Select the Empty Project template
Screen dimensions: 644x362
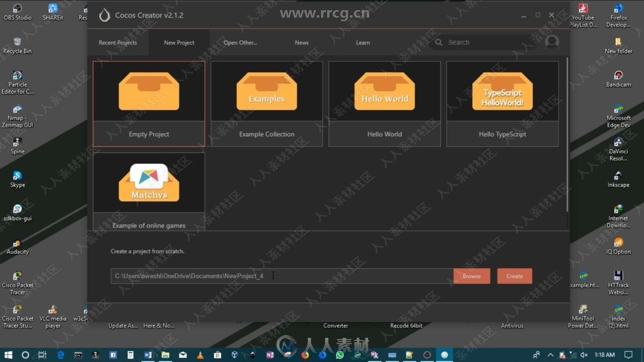(149, 104)
